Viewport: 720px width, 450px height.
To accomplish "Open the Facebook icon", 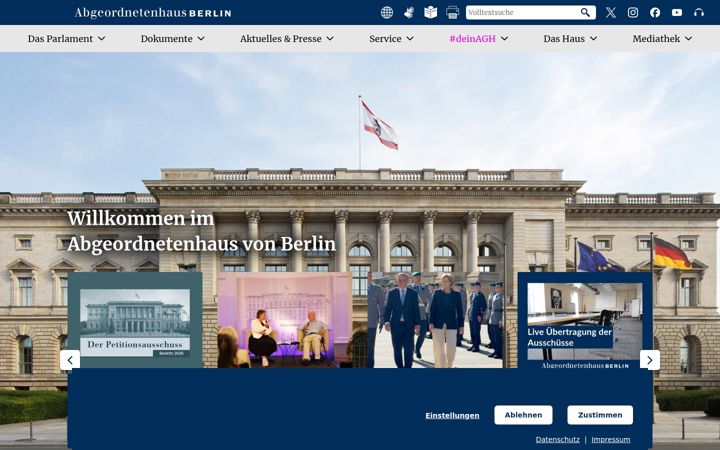I will [655, 12].
